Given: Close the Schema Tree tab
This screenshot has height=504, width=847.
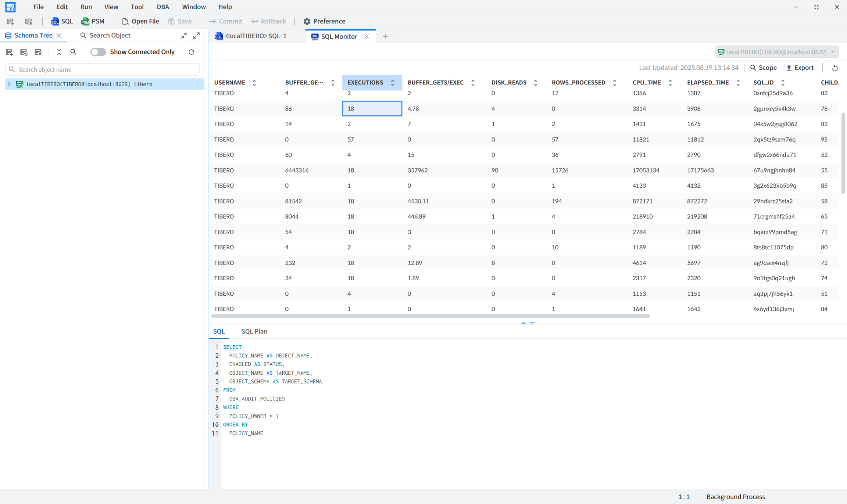Looking at the screenshot, I should (59, 35).
